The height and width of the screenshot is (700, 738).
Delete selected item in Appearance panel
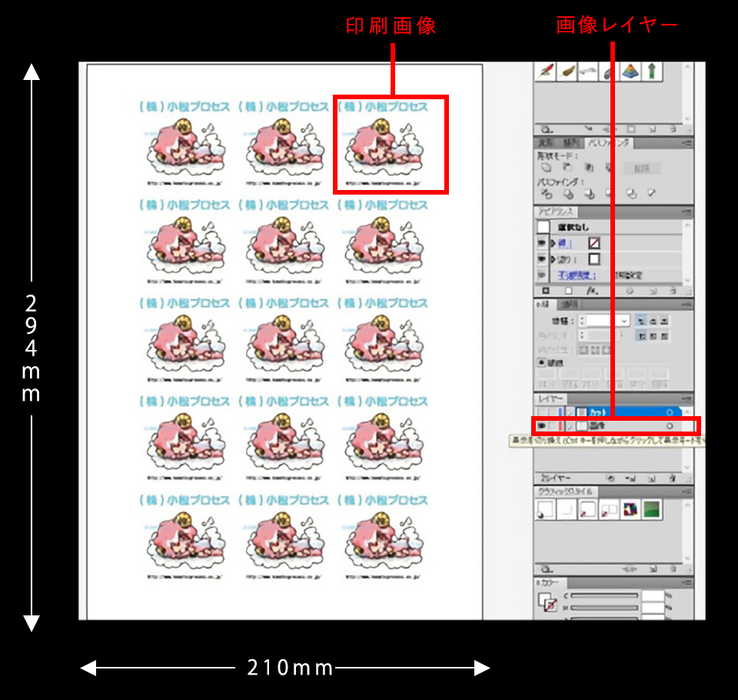tap(673, 291)
